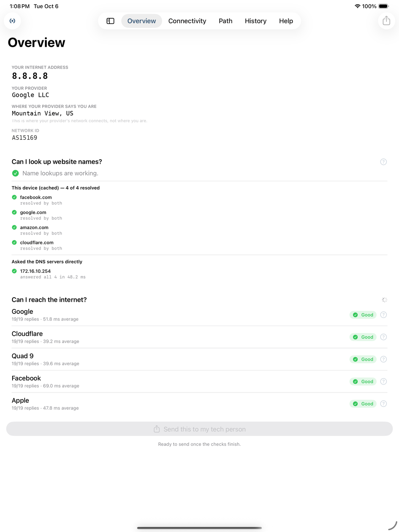Screen dimensions: 399x532
Task: Switch to the Overview tab
Action: (142, 21)
